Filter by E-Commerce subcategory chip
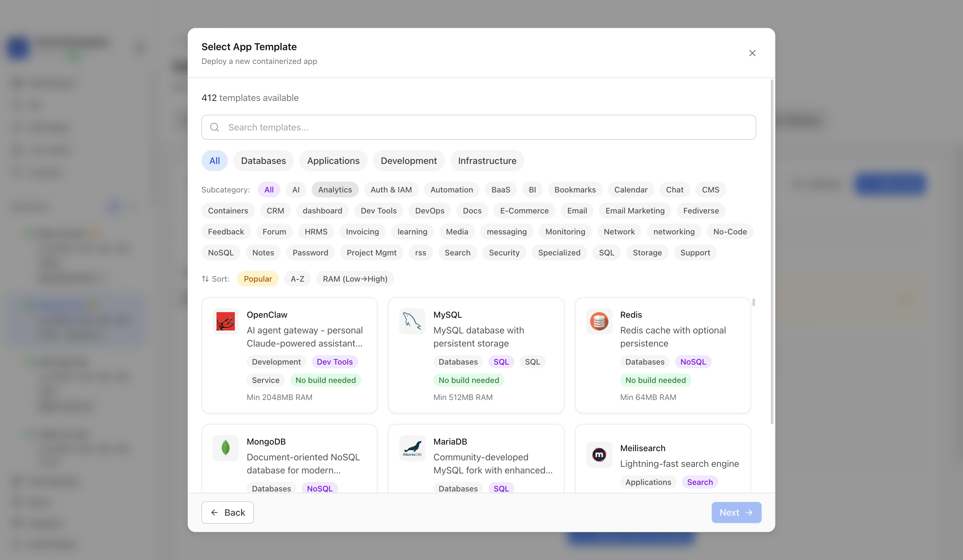Screen dimensions: 963x560 [x=524, y=211]
